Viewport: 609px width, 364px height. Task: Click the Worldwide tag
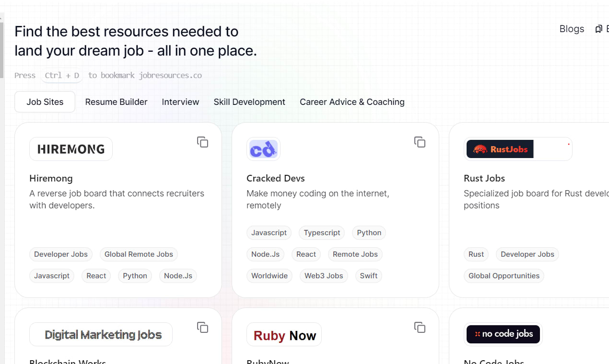point(269,276)
